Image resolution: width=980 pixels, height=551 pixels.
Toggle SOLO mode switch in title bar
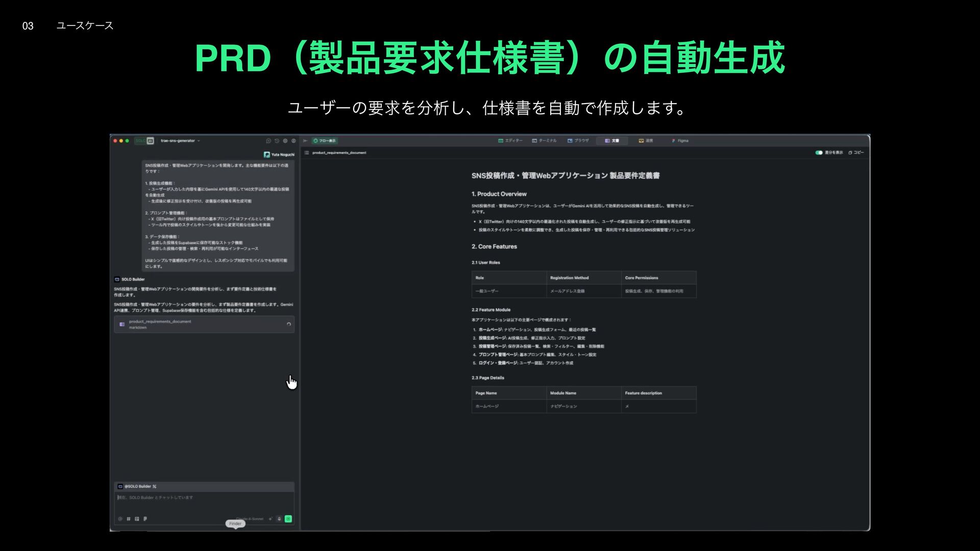144,141
